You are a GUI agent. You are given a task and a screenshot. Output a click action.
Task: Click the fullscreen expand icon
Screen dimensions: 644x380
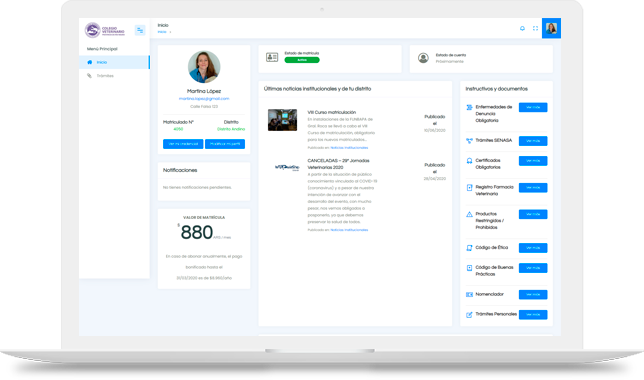point(535,28)
